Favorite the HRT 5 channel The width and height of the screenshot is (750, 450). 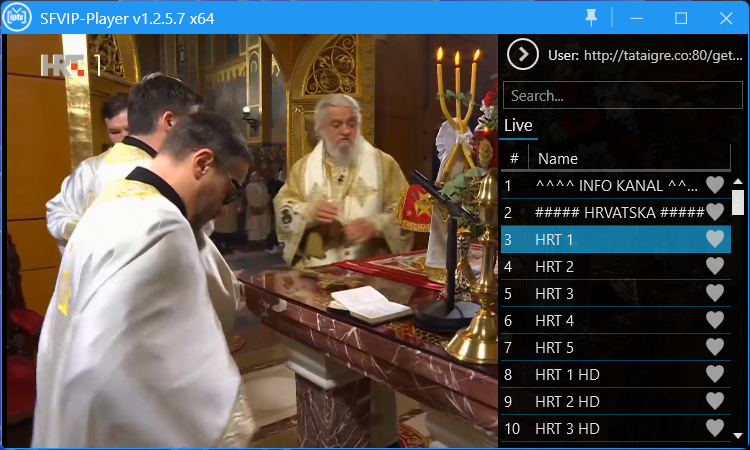pyautogui.click(x=714, y=347)
